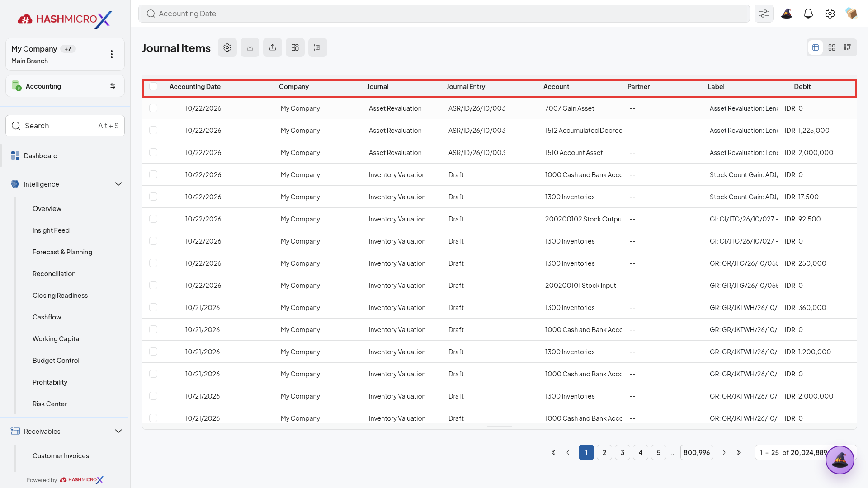Open the widgets grid icon in toolbar
The height and width of the screenshot is (488, 868).
click(295, 47)
